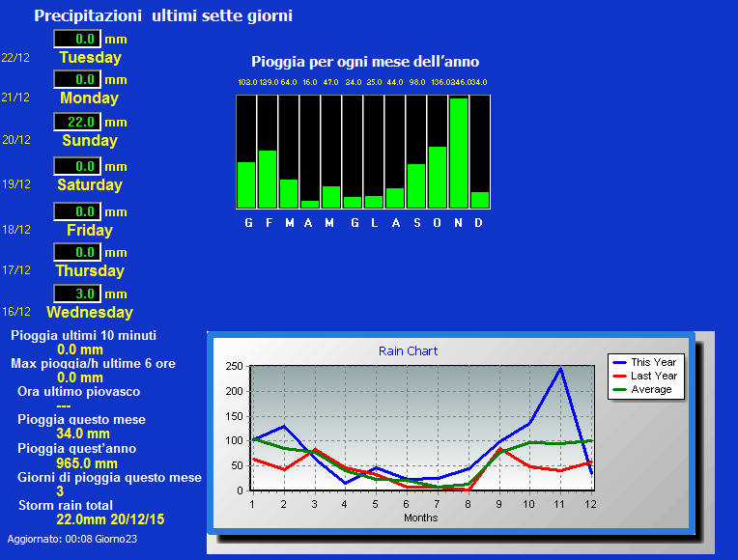Click the tall November bar in monthly chart
Screen dimensions: 738x560
click(459, 153)
